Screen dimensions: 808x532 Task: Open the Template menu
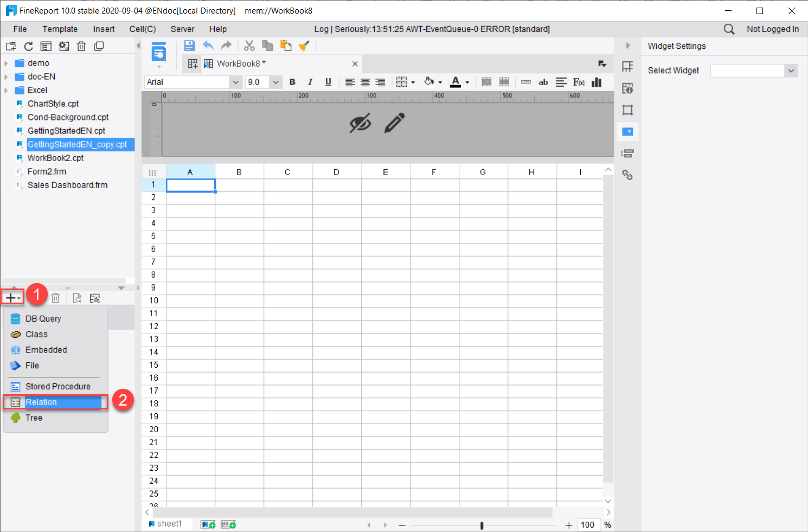(x=60, y=29)
